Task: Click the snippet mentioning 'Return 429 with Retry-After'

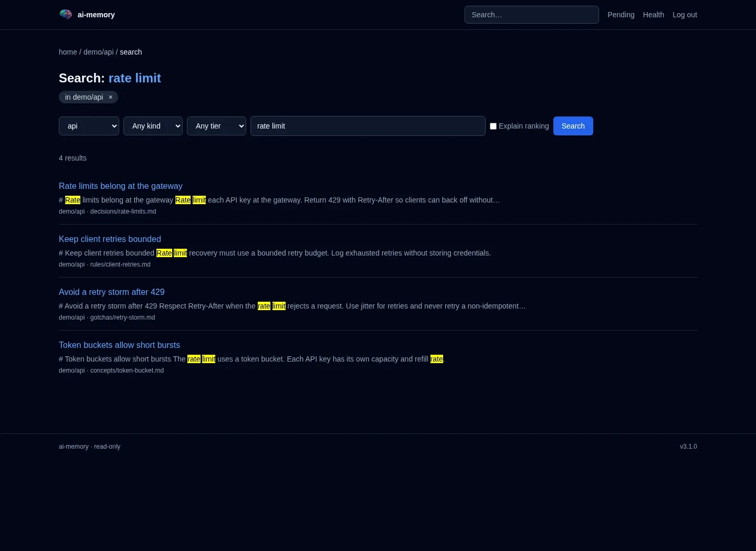Action: (x=279, y=200)
